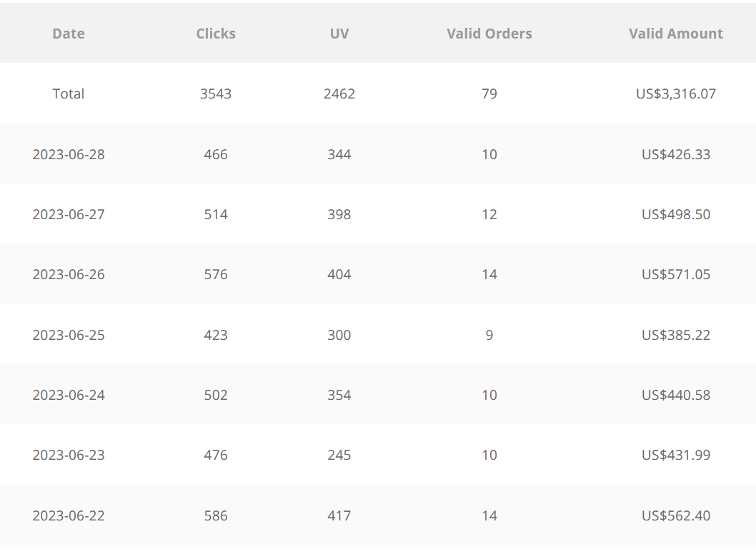Select the 2023-06-23 date cell
This screenshot has height=559, width=756.
69,455
